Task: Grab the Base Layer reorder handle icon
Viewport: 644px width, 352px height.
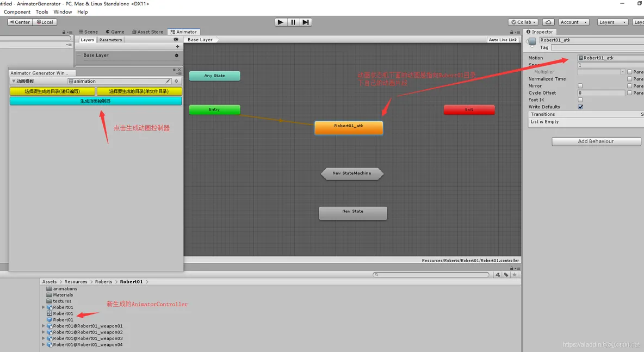Action: 79,55
